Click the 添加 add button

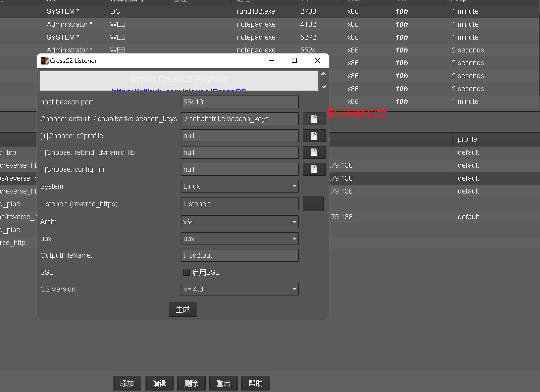[x=127, y=383]
